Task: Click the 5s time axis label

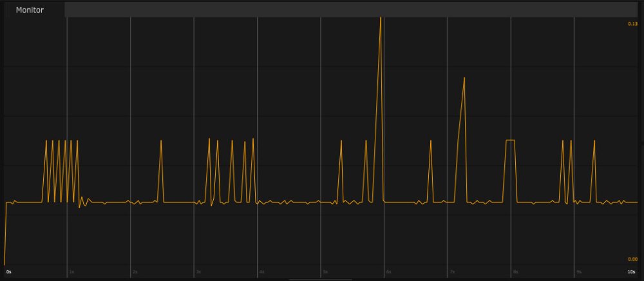Action: (325, 272)
